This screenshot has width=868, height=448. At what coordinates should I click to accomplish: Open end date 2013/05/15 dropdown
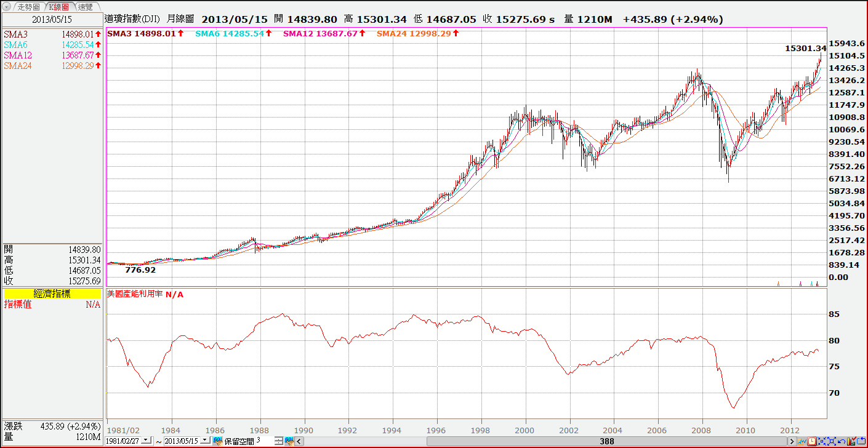pyautogui.click(x=205, y=441)
